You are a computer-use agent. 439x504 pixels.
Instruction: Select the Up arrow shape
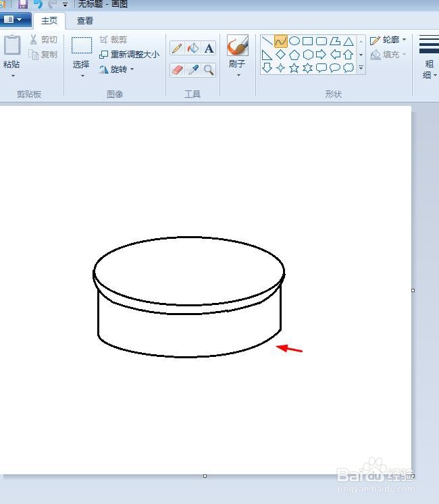[348, 55]
